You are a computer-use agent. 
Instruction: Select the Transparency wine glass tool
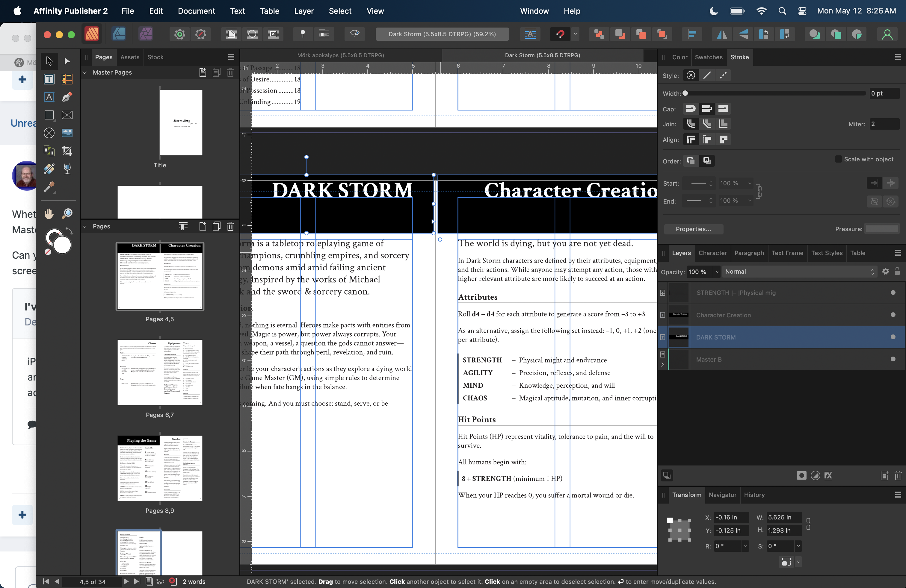point(67,169)
